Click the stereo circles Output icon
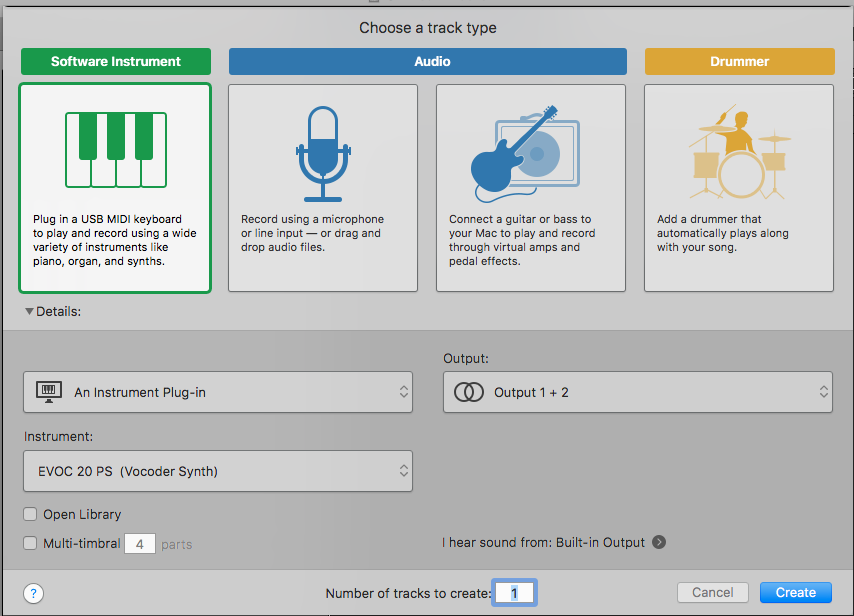This screenshot has height=616, width=854. 469,392
